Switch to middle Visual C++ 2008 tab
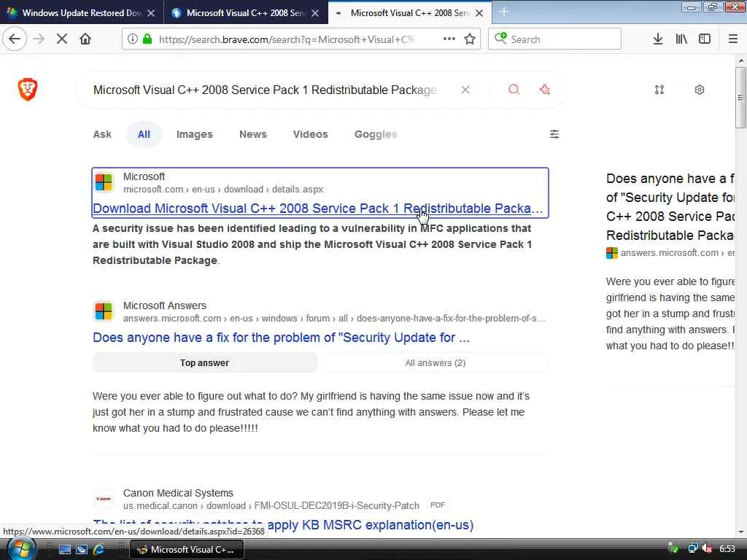 (246, 13)
